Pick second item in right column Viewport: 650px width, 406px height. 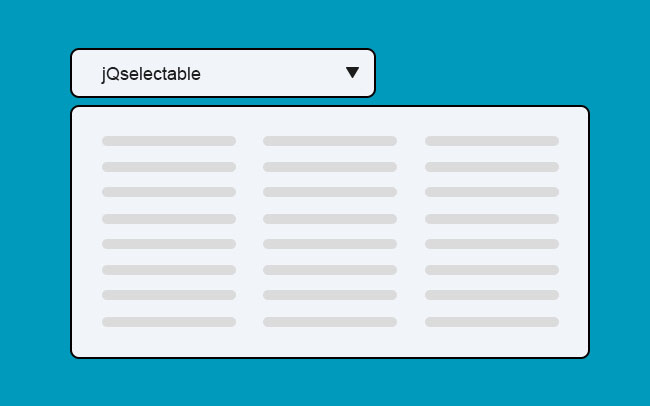coord(492,167)
